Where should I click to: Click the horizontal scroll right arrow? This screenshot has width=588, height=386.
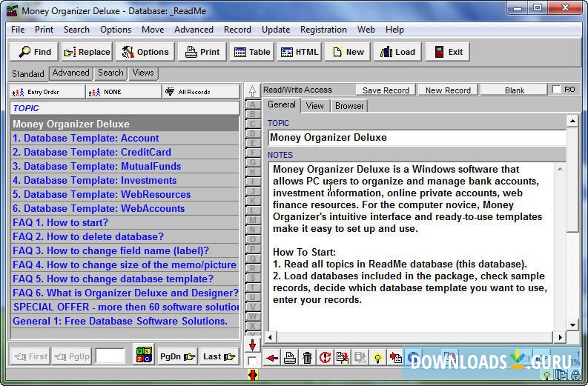[560, 337]
